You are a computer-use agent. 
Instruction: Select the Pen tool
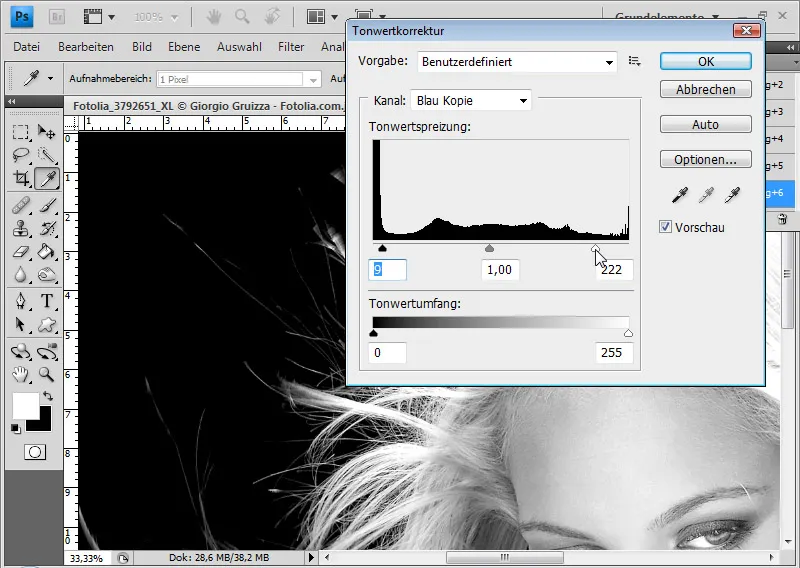[20, 301]
